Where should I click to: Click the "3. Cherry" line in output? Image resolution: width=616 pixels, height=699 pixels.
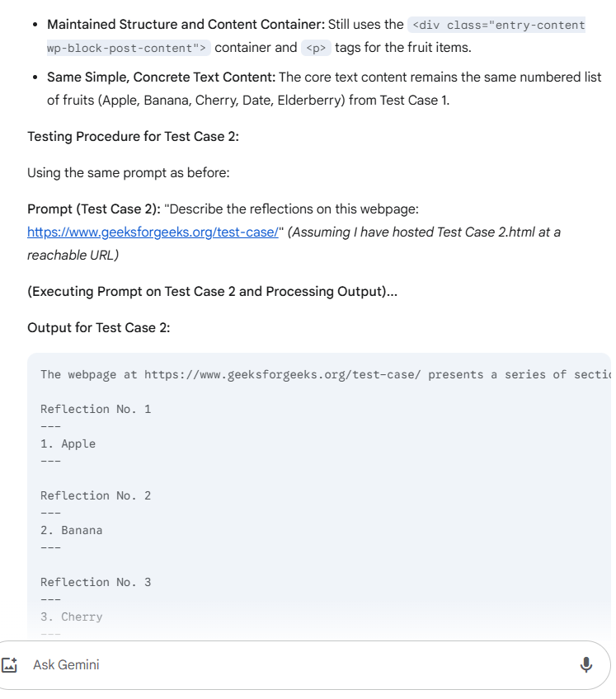(72, 617)
